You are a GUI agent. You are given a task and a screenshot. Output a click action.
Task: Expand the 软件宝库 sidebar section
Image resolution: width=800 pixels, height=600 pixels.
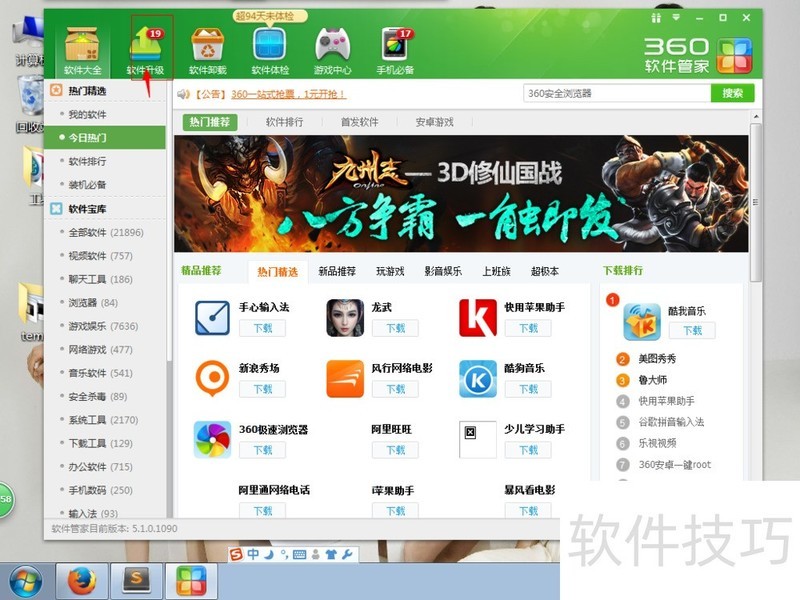click(x=86, y=208)
